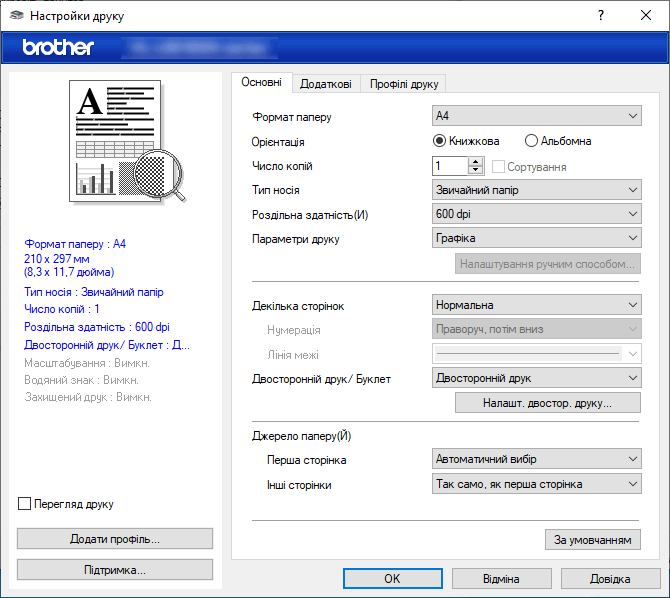Click the Джерело паперу(Й) section label

(302, 436)
